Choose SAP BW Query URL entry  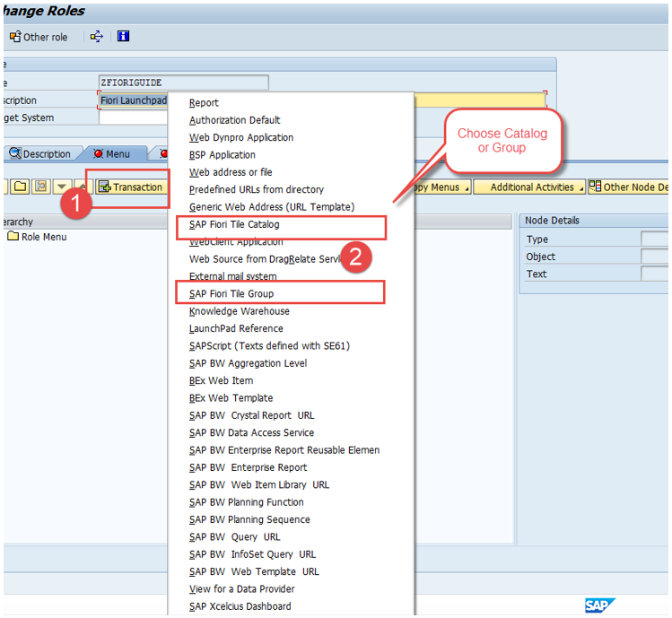coord(234,536)
